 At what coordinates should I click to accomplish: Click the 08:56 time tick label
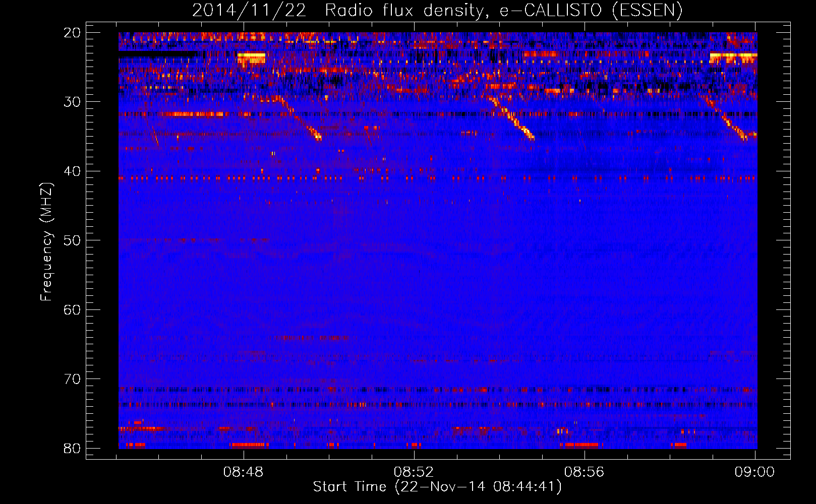tap(585, 472)
